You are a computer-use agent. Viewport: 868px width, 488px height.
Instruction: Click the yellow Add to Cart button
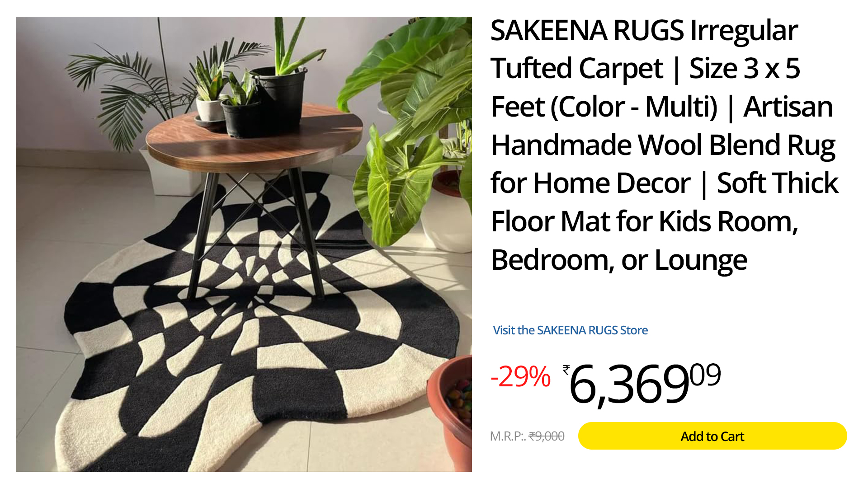click(712, 436)
